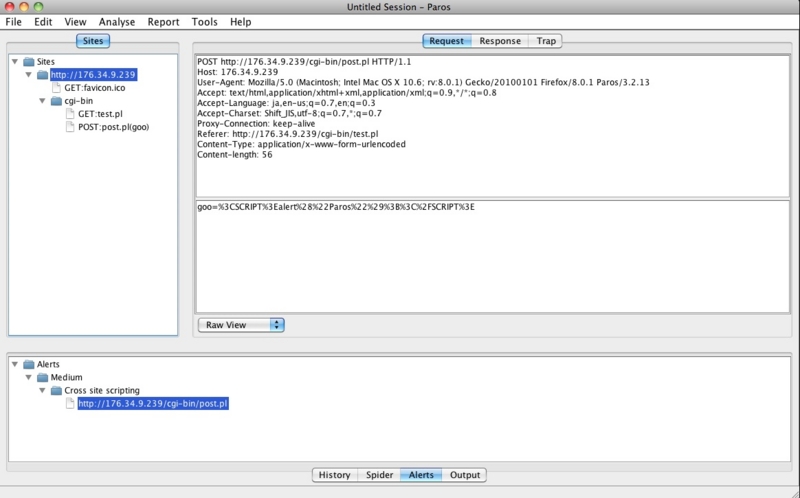This screenshot has height=498, width=800.
Task: Click the Accept-Language header line
Action: pos(286,103)
